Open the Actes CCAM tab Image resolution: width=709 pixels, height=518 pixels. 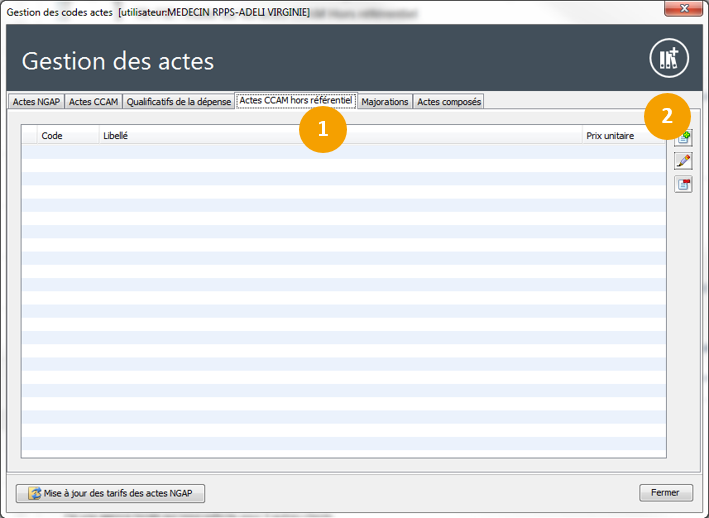point(93,102)
